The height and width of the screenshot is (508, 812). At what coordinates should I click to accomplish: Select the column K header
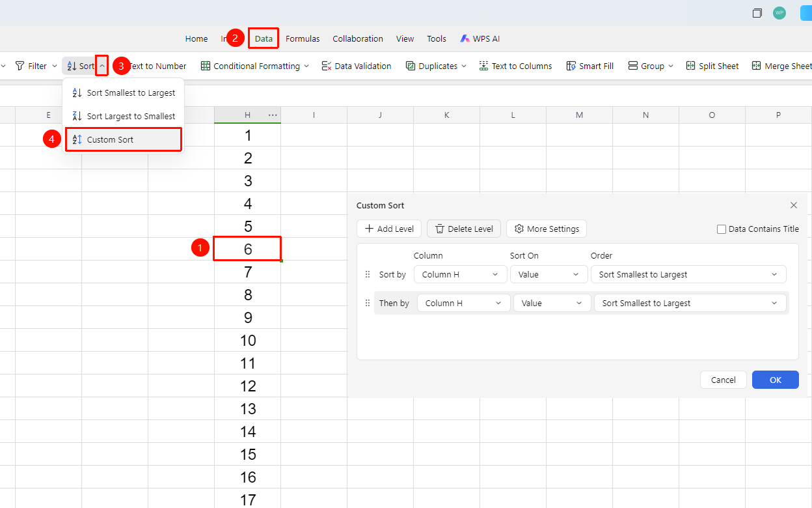pyautogui.click(x=446, y=115)
